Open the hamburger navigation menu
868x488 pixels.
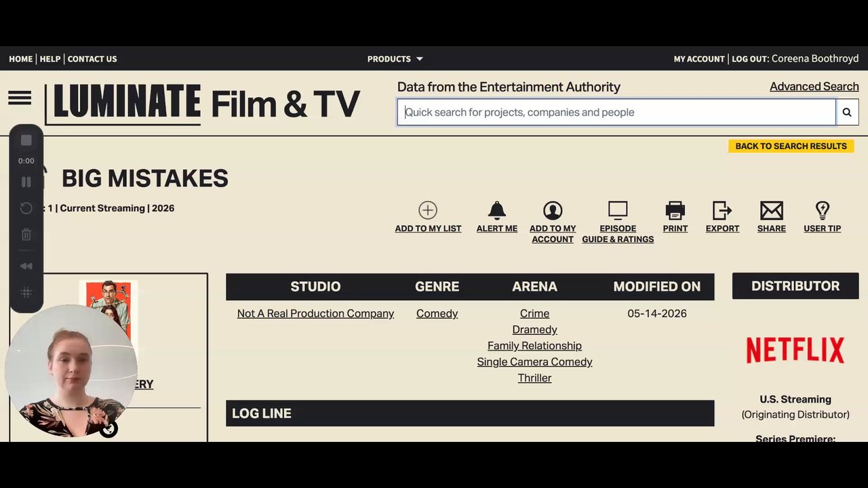pos(20,98)
